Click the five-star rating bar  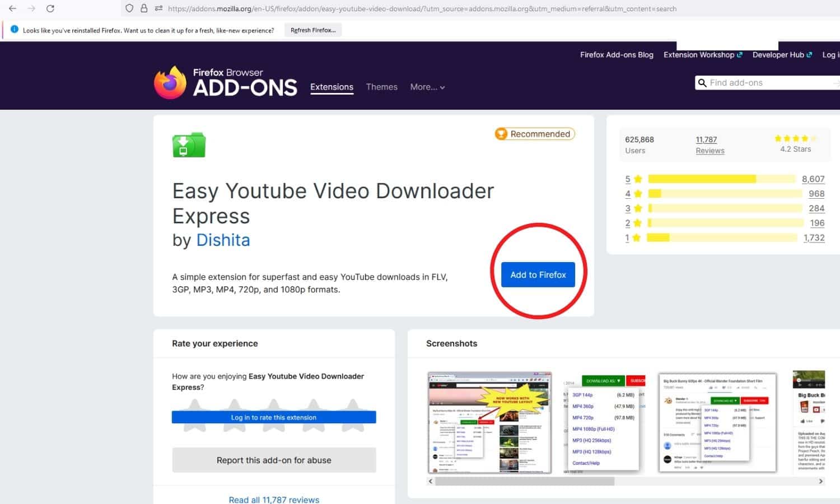(x=722, y=179)
